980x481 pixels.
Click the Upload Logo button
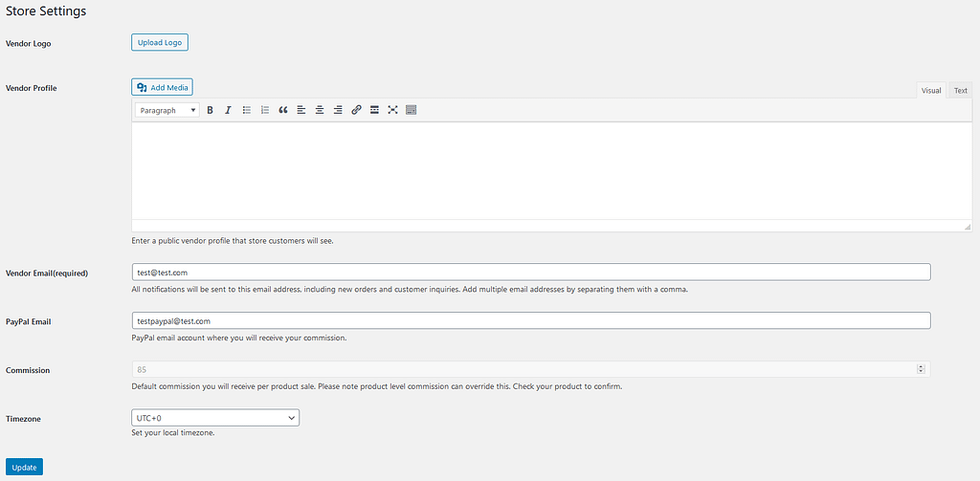[160, 42]
